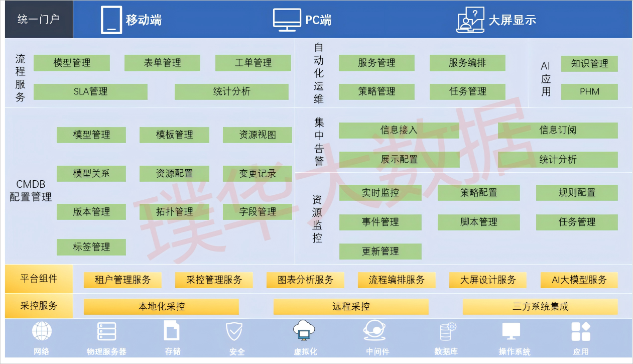Click AI大模型服务 in platform components
Viewport: 633px width, 364px height.
pos(579,280)
